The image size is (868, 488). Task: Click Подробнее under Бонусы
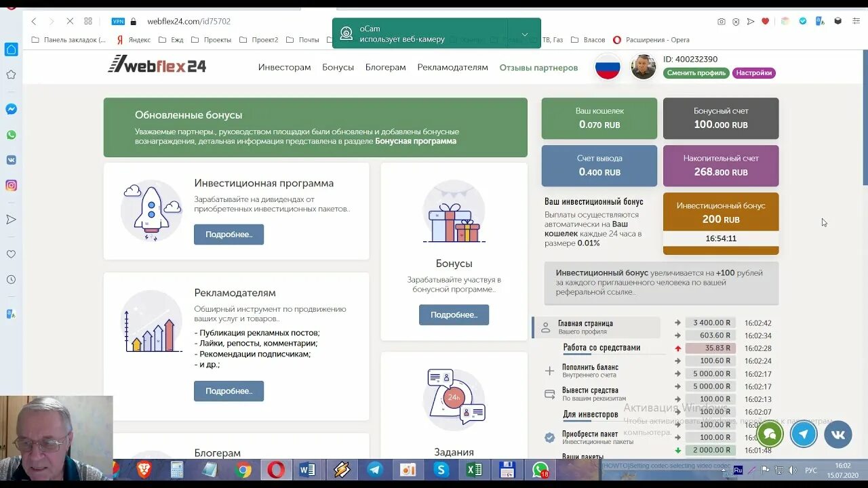[x=454, y=314]
